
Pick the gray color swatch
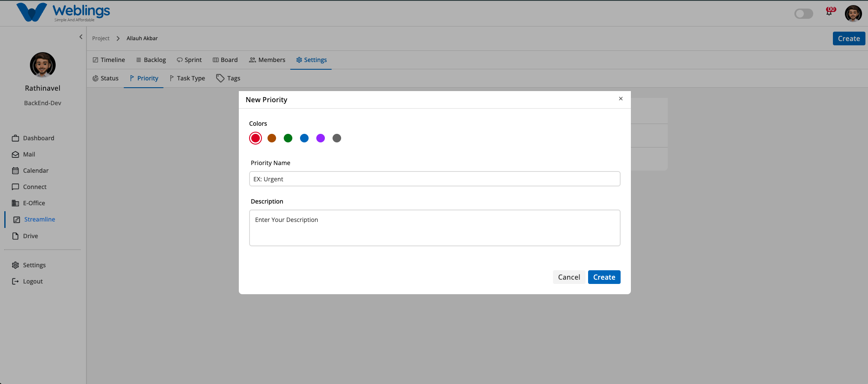[337, 138]
